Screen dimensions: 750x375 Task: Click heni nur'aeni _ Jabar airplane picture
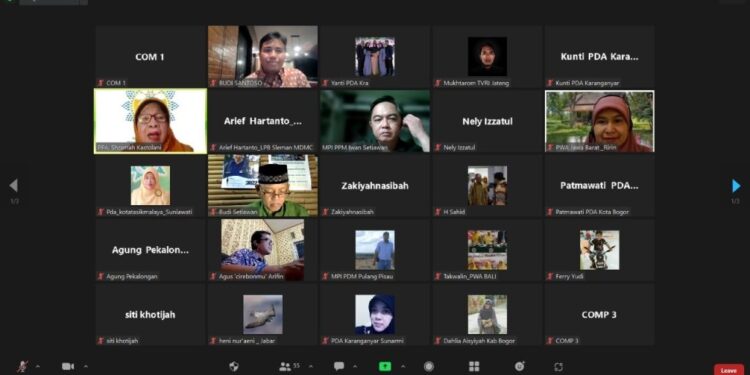(x=263, y=314)
